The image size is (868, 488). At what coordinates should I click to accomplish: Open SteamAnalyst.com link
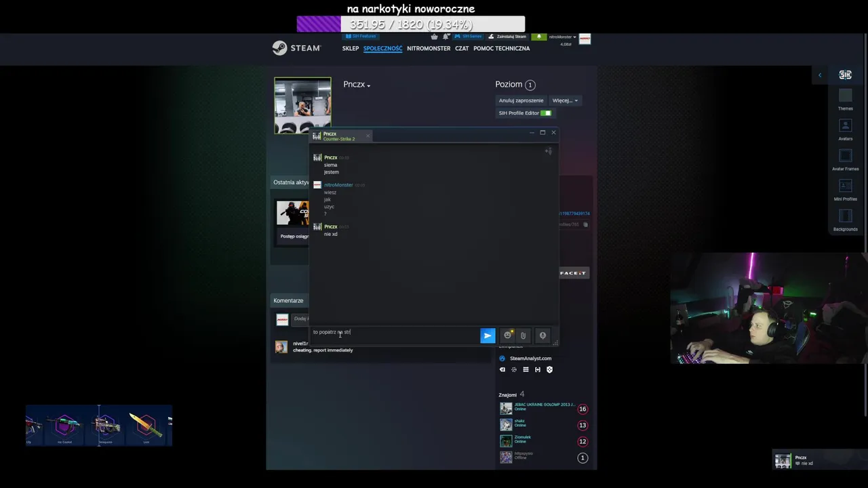pyautogui.click(x=530, y=359)
